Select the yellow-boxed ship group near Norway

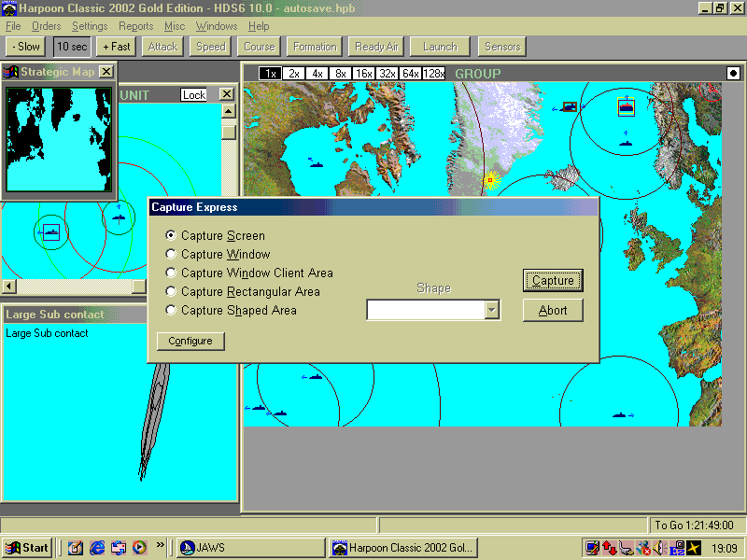click(627, 107)
